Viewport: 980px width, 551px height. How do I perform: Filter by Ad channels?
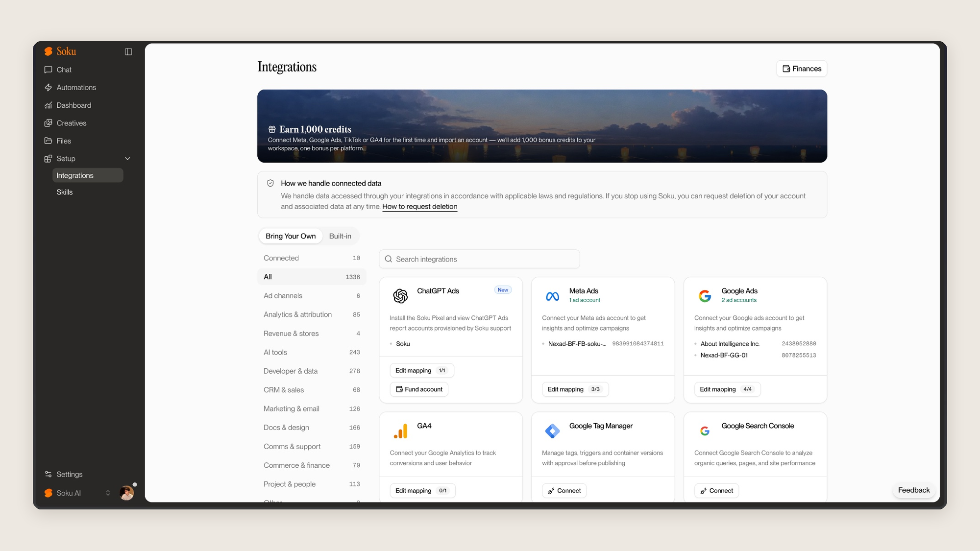312,296
